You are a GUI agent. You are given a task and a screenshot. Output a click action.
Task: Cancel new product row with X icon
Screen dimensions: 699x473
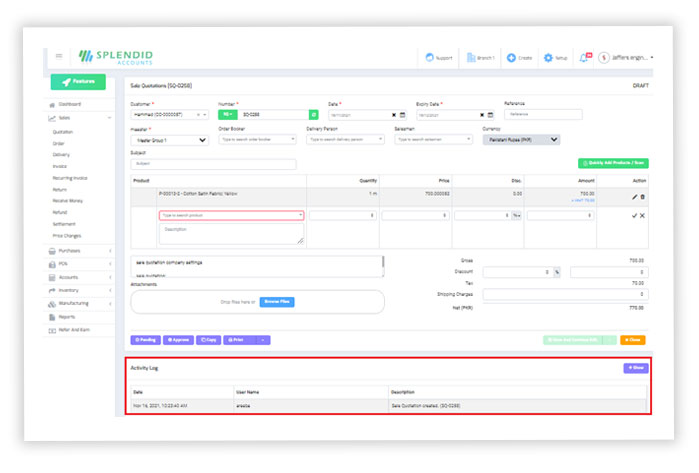click(642, 215)
